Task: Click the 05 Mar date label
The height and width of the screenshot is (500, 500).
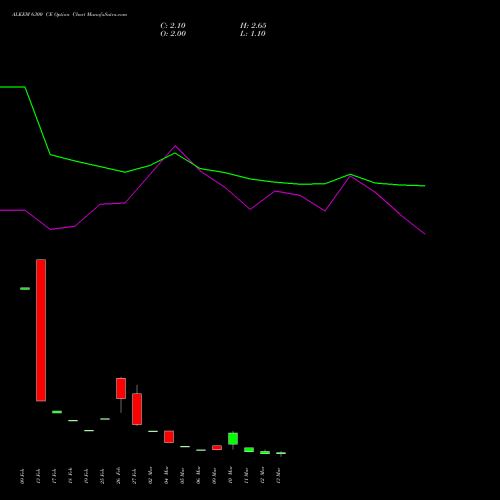Action: (182, 475)
